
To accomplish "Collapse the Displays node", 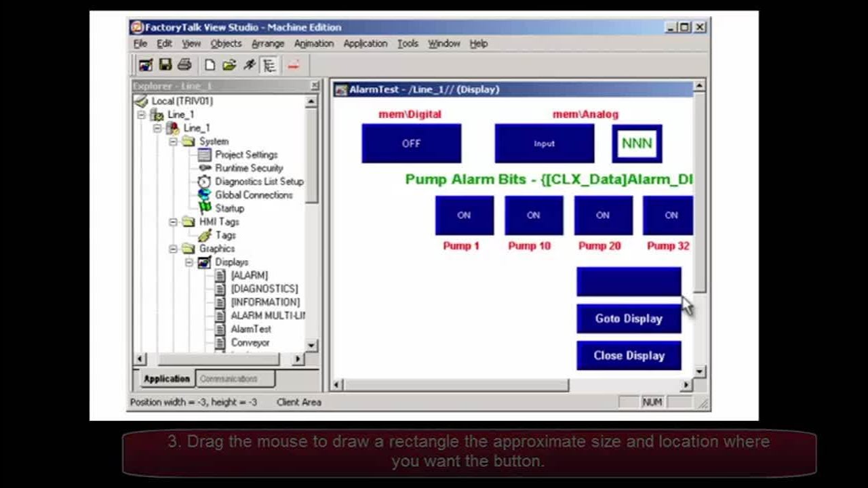I will click(x=189, y=262).
